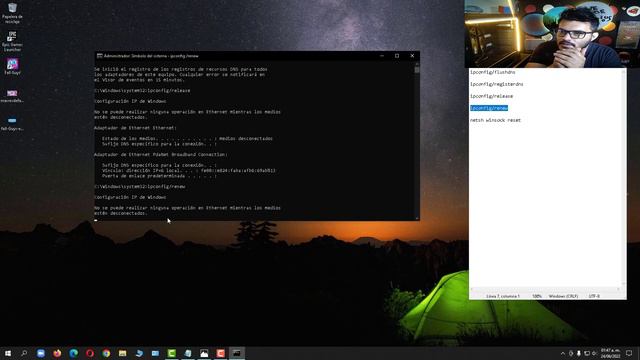Launch Opera from the taskbar
Screen dimensions: 640x360
click(x=90, y=353)
